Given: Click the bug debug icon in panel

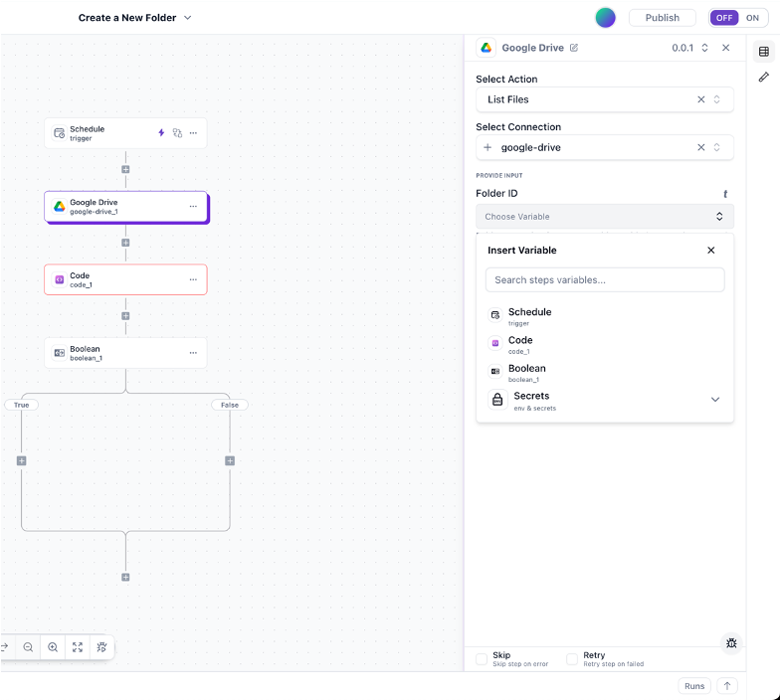Looking at the screenshot, I should (x=731, y=643).
